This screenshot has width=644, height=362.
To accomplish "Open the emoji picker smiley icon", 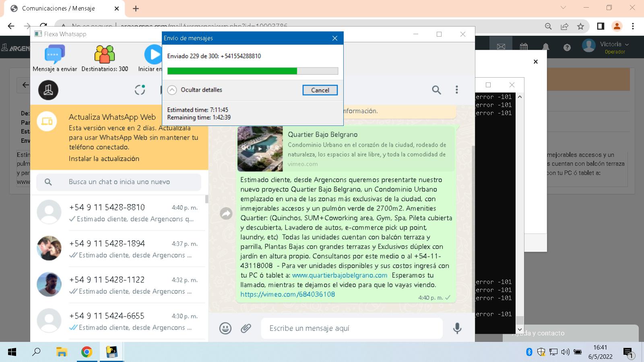I will 225,328.
